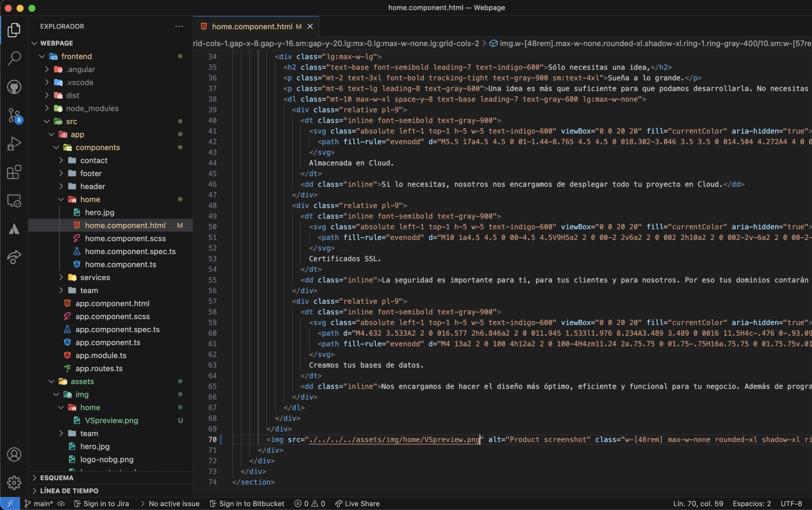Expand the ESQUEMA outline section
The height and width of the screenshot is (510, 812).
tap(110, 478)
